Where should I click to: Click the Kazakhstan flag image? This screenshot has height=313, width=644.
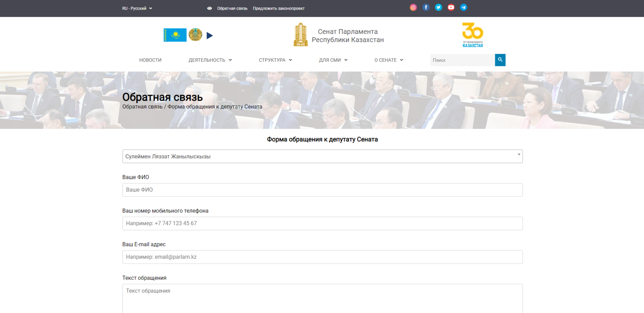click(175, 35)
